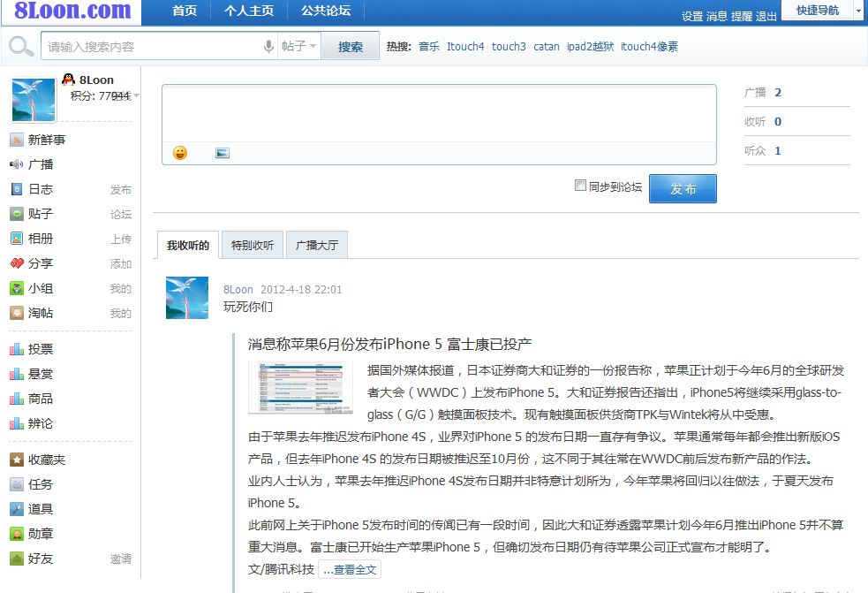Click the 小组 group icon
This screenshot has height=593, width=868.
[17, 288]
